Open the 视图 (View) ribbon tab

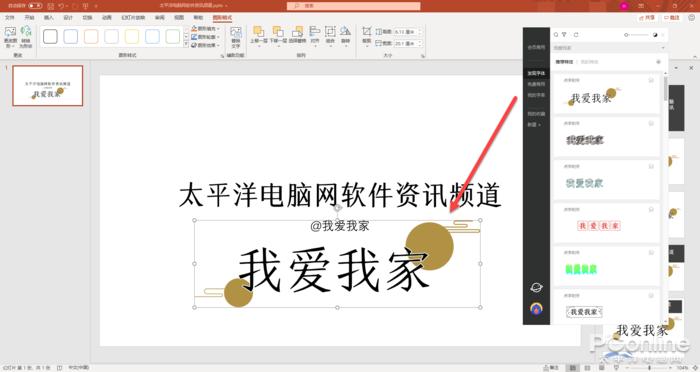coord(179,17)
